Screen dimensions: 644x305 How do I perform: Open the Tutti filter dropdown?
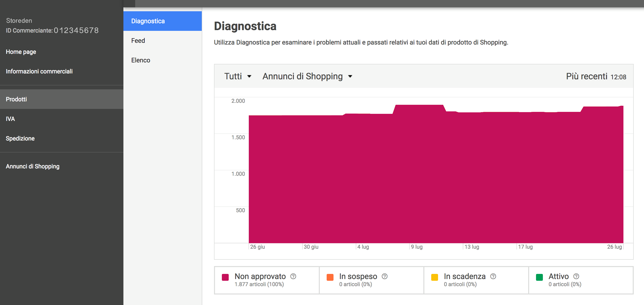pyautogui.click(x=238, y=76)
